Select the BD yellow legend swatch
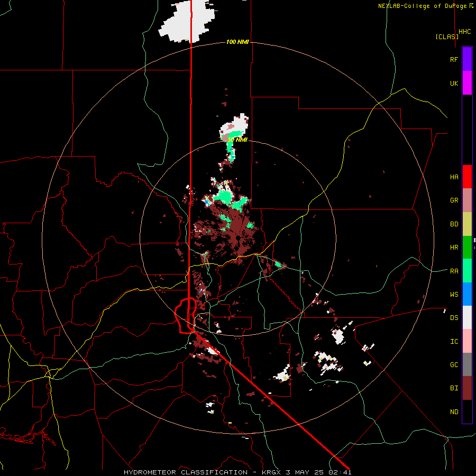This screenshot has width=476, height=476. (467, 224)
